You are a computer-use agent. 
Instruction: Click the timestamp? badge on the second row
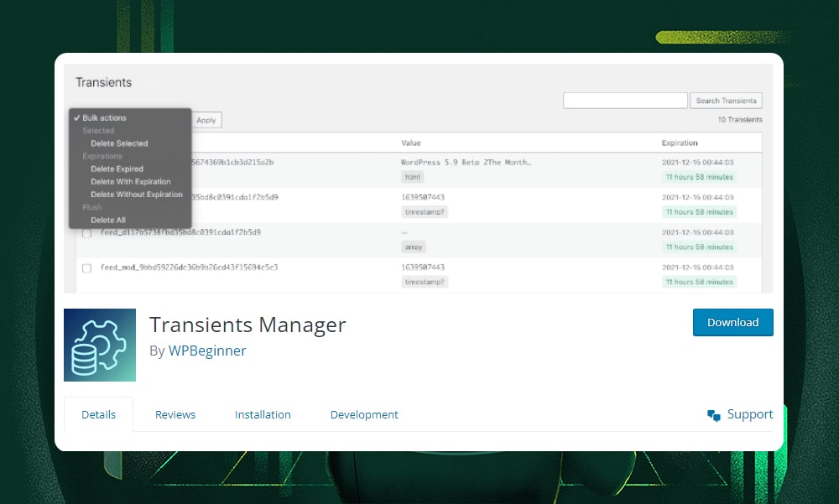(x=425, y=211)
